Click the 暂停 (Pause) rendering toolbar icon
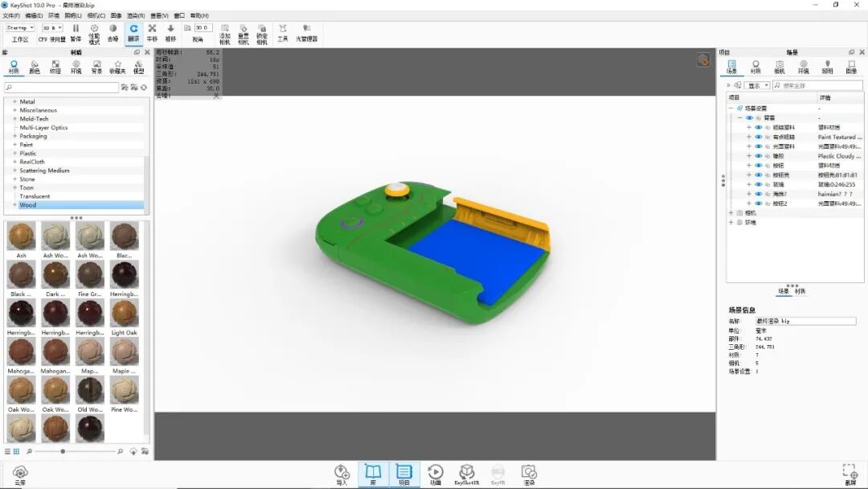868x489 pixels. pyautogui.click(x=75, y=31)
